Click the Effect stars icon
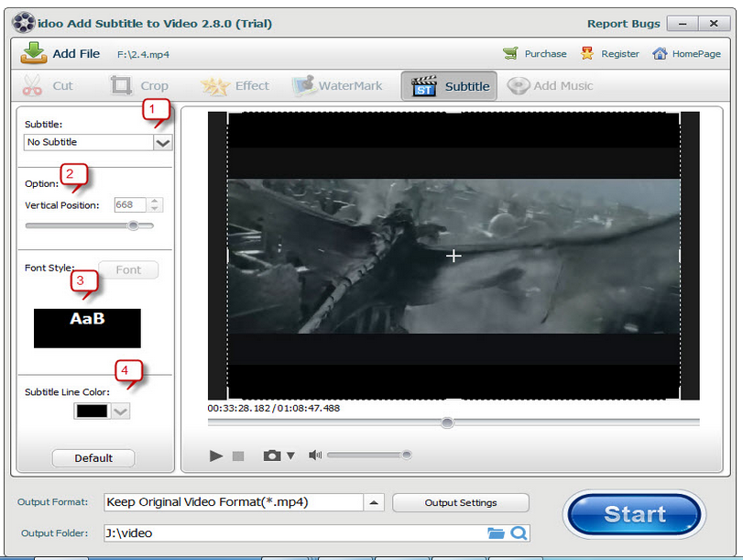The image size is (743, 560). coord(215,86)
